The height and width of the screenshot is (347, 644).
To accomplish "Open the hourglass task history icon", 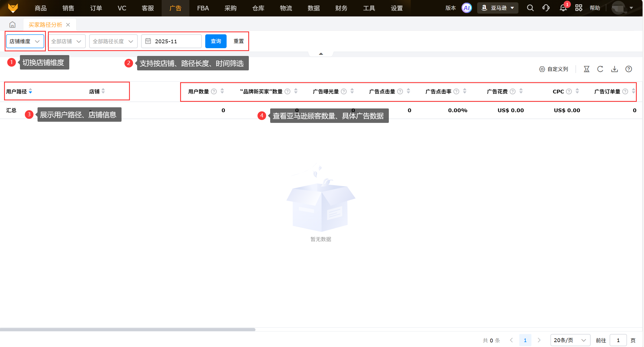I will [587, 69].
